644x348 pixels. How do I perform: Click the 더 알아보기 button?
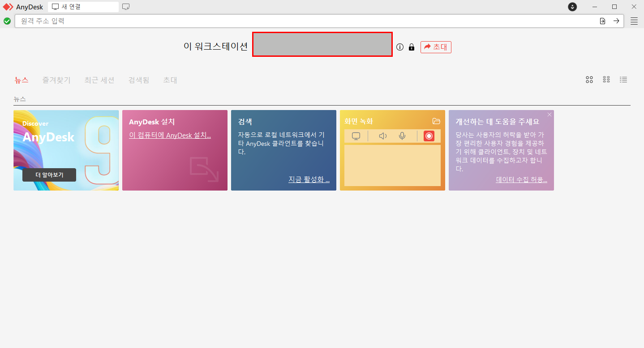point(49,175)
